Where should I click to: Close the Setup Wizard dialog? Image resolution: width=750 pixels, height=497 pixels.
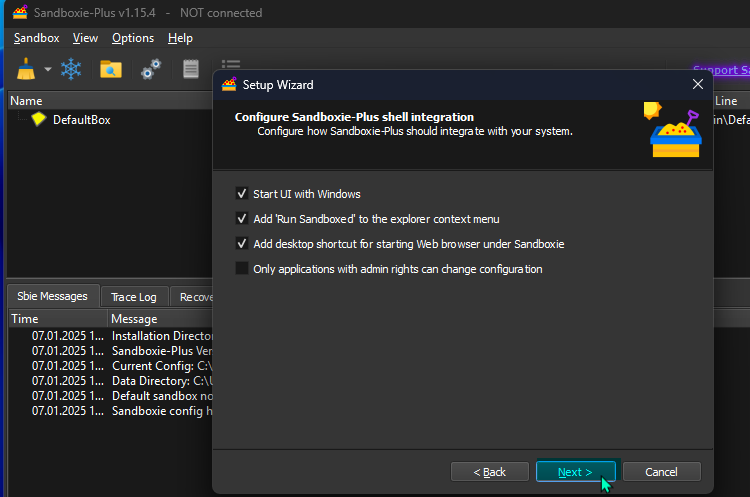coord(698,85)
